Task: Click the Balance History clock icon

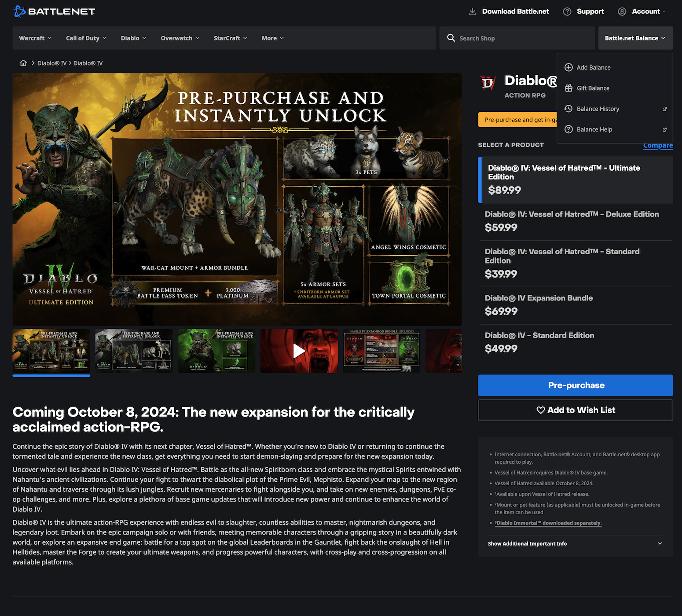Action: [x=568, y=109]
